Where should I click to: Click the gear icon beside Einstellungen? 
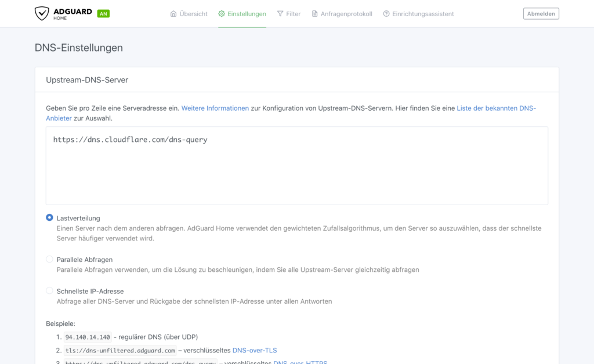222,14
